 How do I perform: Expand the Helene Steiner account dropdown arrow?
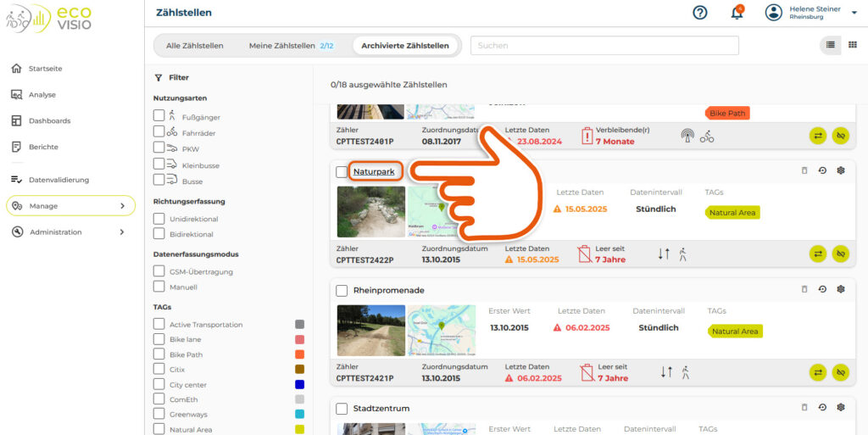coord(854,12)
